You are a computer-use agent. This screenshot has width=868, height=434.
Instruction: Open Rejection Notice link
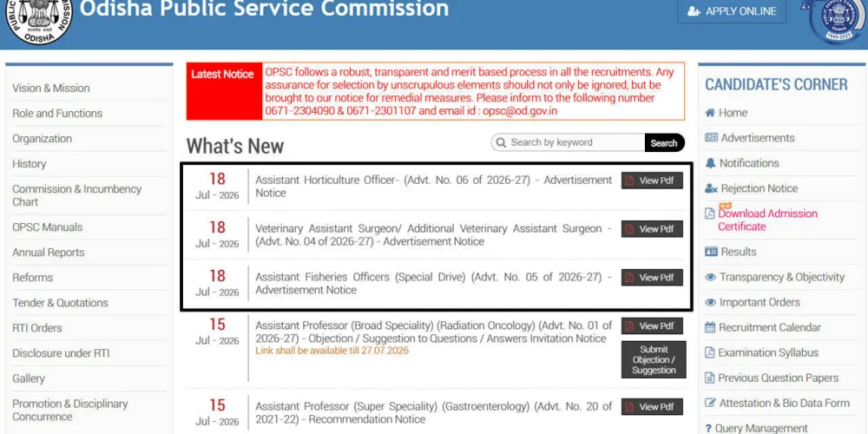(759, 188)
